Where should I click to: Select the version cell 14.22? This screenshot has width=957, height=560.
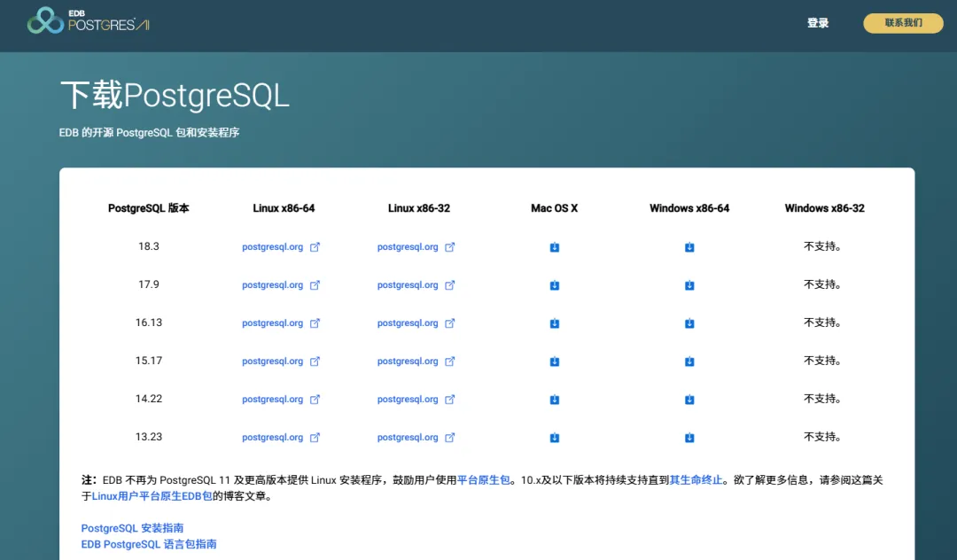tap(148, 399)
